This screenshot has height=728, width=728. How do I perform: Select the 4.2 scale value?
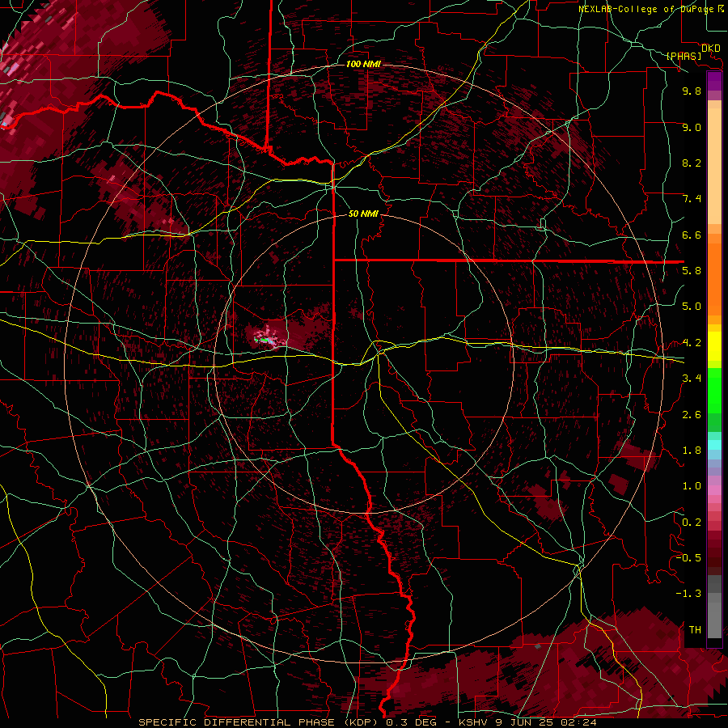pos(692,343)
